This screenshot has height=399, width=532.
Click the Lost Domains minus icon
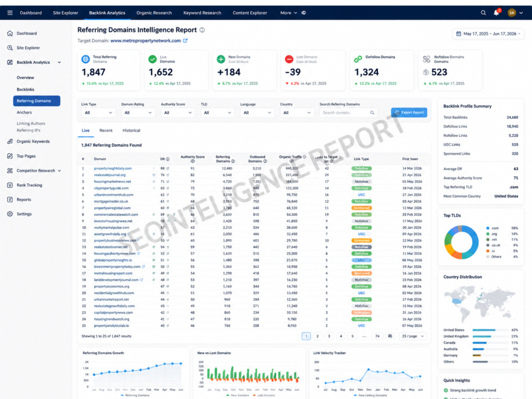pos(289,59)
